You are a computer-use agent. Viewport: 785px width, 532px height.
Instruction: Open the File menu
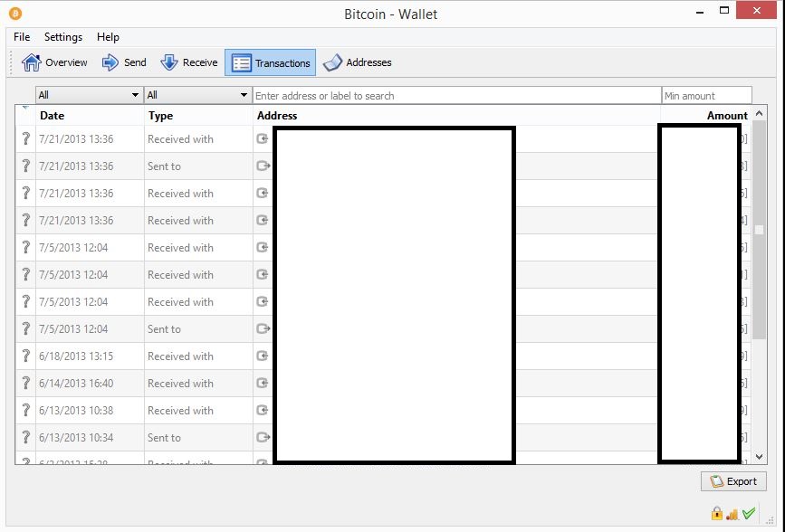[x=22, y=37]
